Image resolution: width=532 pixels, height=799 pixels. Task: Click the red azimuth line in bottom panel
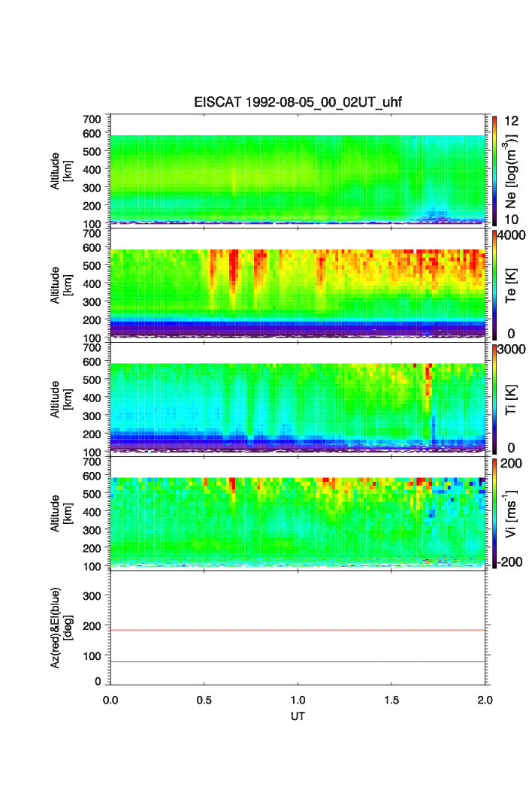pyautogui.click(x=298, y=631)
